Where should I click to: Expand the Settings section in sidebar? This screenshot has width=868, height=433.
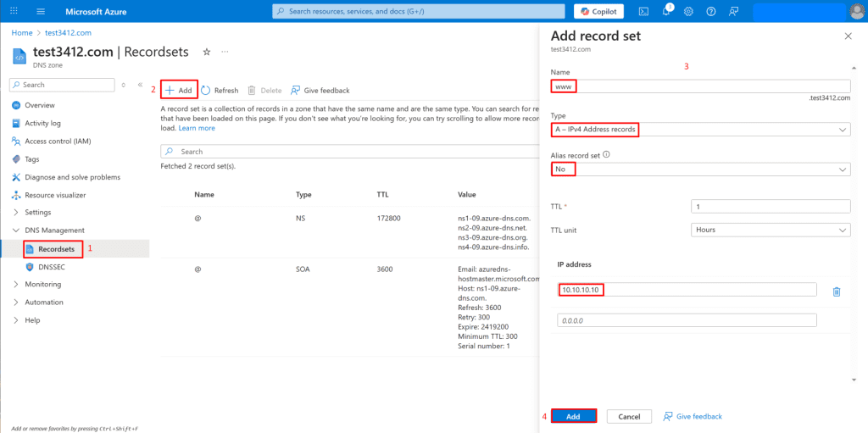point(37,212)
